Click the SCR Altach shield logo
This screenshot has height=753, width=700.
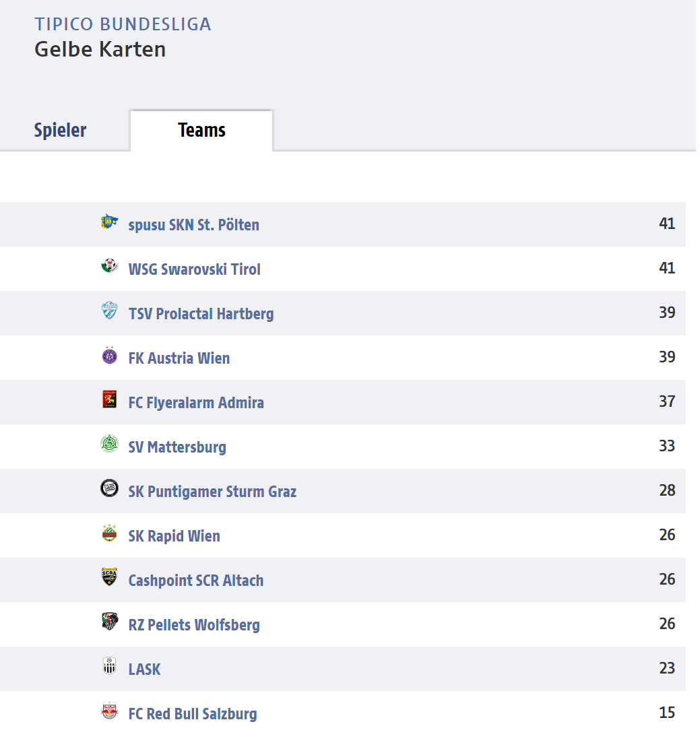point(110,577)
